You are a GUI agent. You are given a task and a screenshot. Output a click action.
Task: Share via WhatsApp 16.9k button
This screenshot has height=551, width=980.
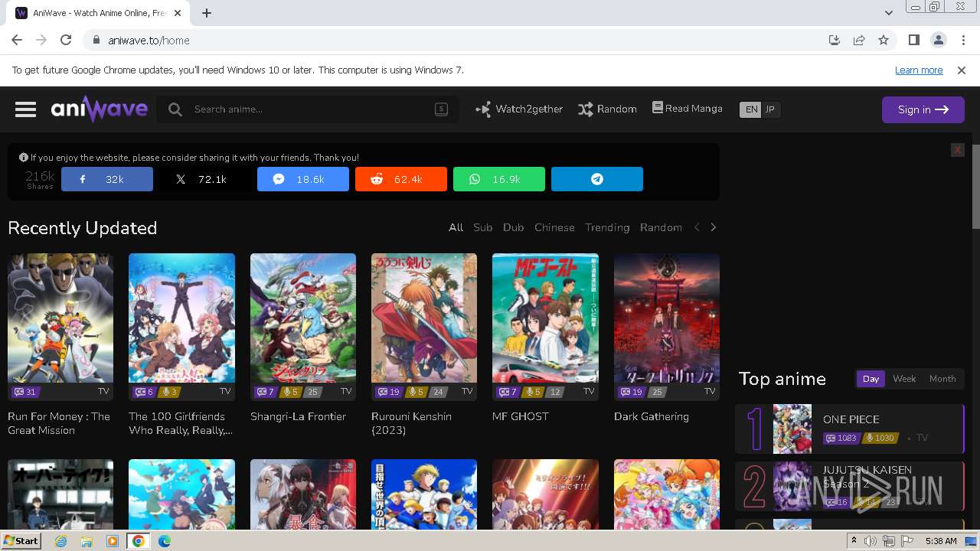pyautogui.click(x=499, y=179)
